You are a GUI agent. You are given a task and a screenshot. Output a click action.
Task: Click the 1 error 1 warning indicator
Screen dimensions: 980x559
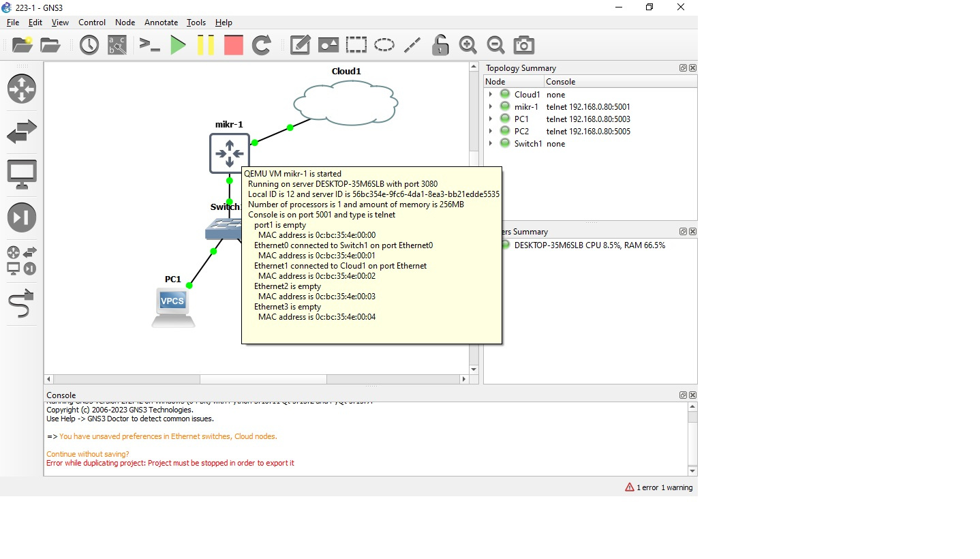[x=659, y=487]
